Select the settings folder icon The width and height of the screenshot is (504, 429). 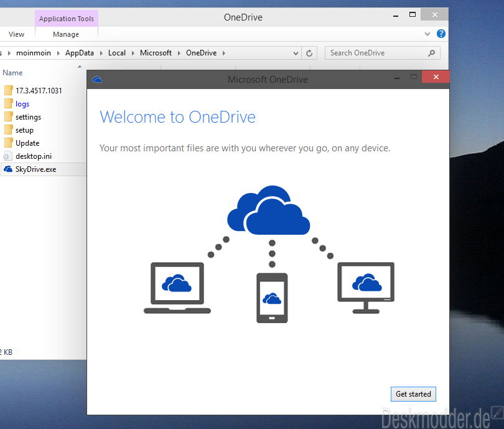tap(9, 116)
